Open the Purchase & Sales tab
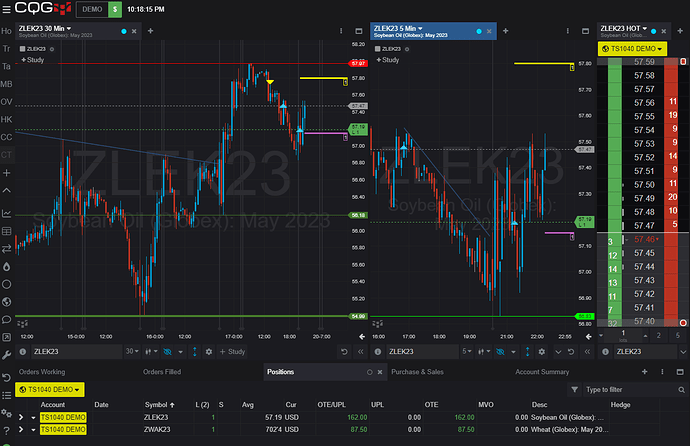 tap(419, 372)
